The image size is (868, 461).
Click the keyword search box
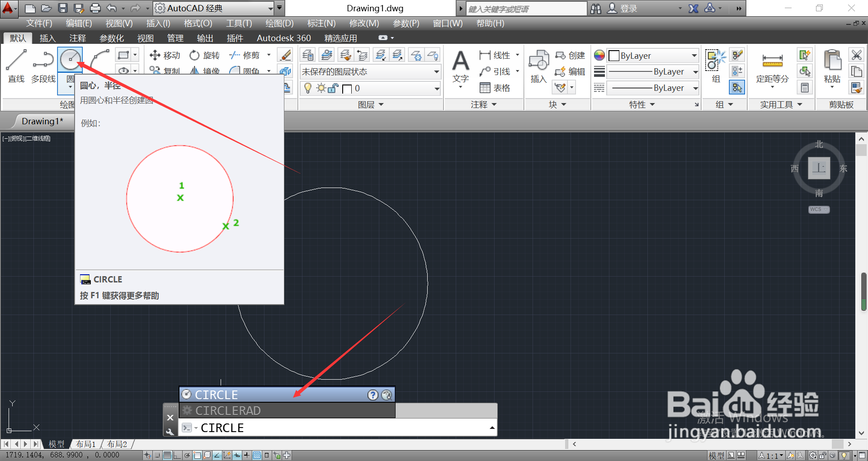[526, 9]
